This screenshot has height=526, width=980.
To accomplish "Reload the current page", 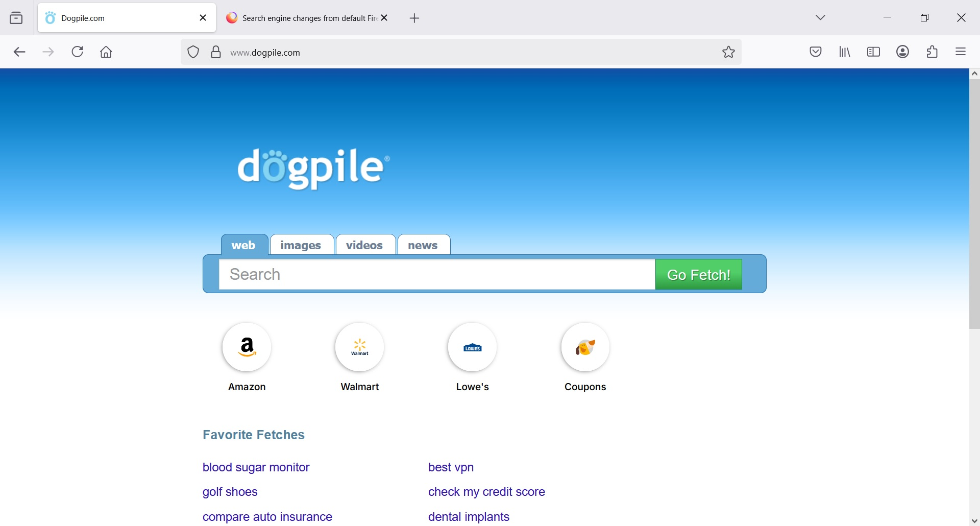I will coord(78,52).
